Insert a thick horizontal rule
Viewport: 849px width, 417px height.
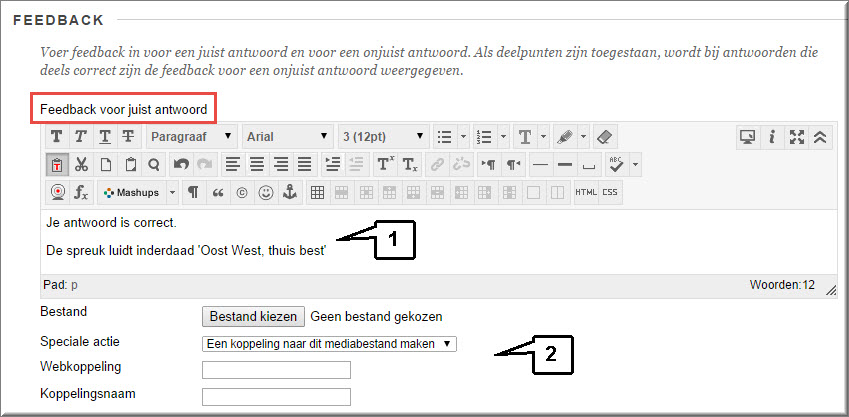565,165
